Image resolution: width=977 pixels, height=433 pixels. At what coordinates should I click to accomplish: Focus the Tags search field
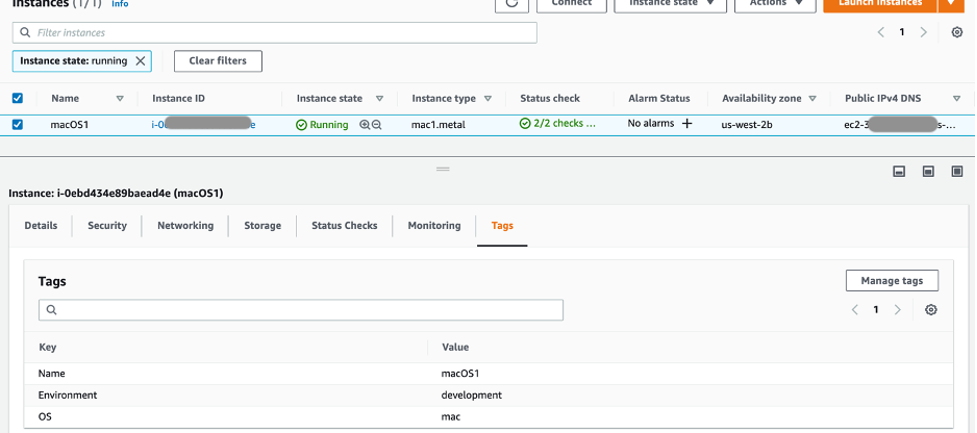tap(301, 310)
